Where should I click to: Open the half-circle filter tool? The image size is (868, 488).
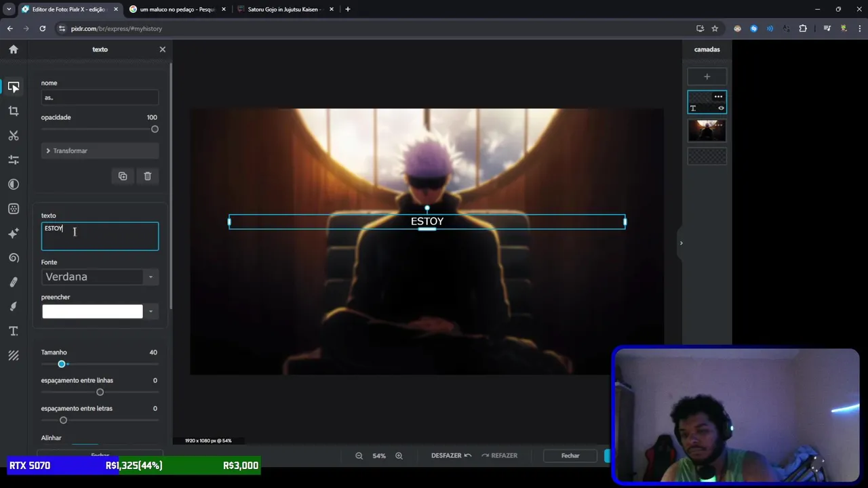(x=14, y=184)
